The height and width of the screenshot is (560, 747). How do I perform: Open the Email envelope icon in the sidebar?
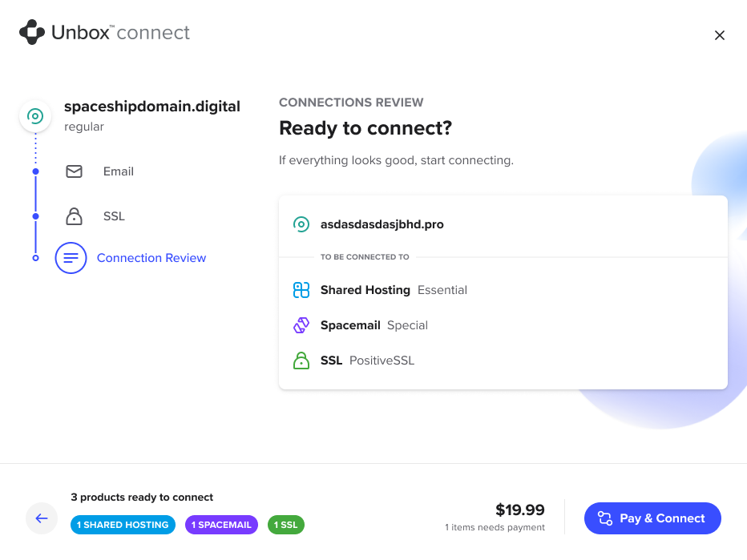pos(74,171)
